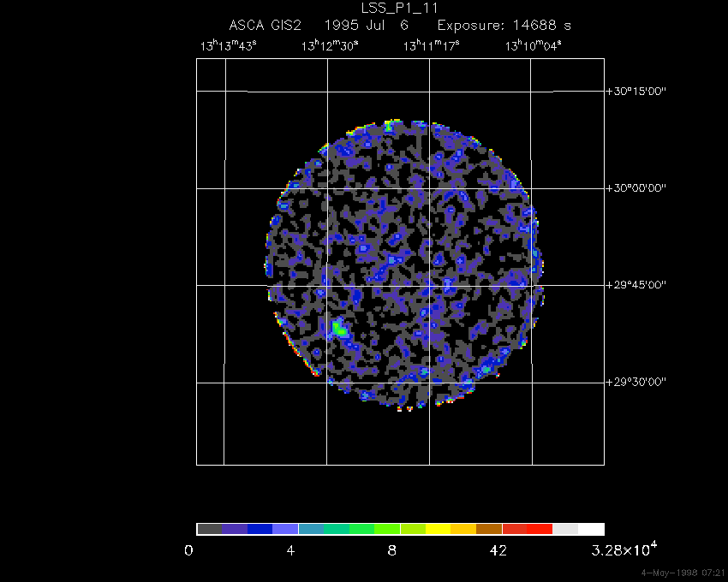
Task: Click the brown color bar segment
Action: (489, 529)
